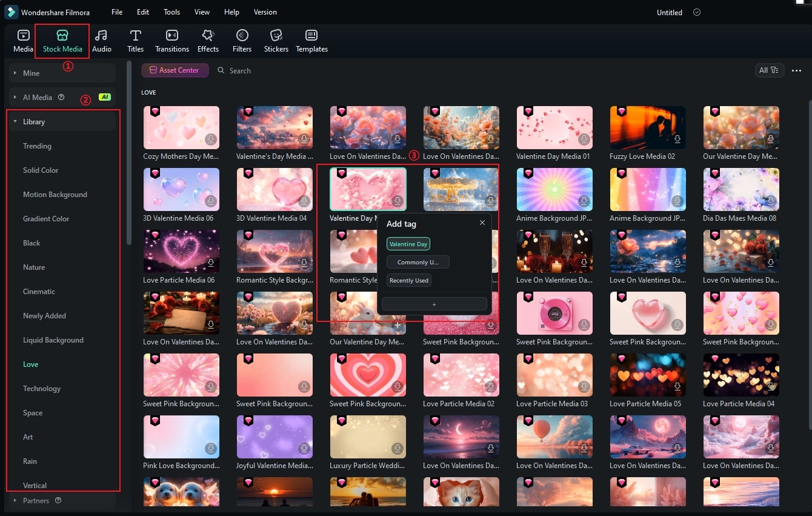This screenshot has height=516, width=812.
Task: Select the Valentine Day Media 01 thumbnail
Action: [554, 127]
